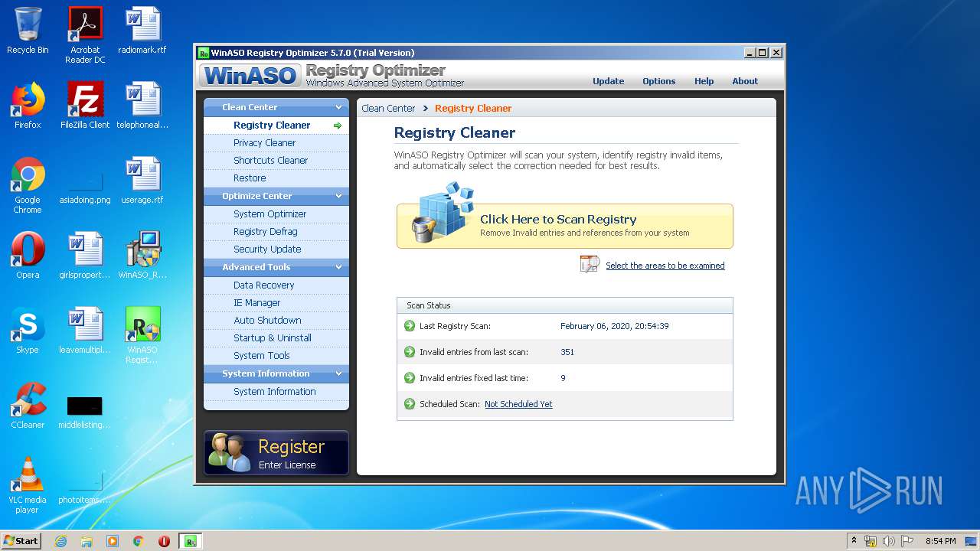This screenshot has height=551, width=980.
Task: Click Not Scheduled Yet link
Action: [x=518, y=404]
